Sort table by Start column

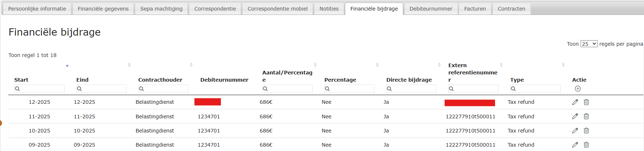click(22, 80)
